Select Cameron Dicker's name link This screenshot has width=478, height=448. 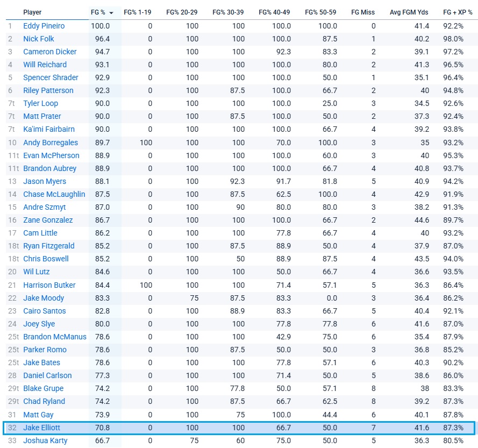[x=50, y=52]
